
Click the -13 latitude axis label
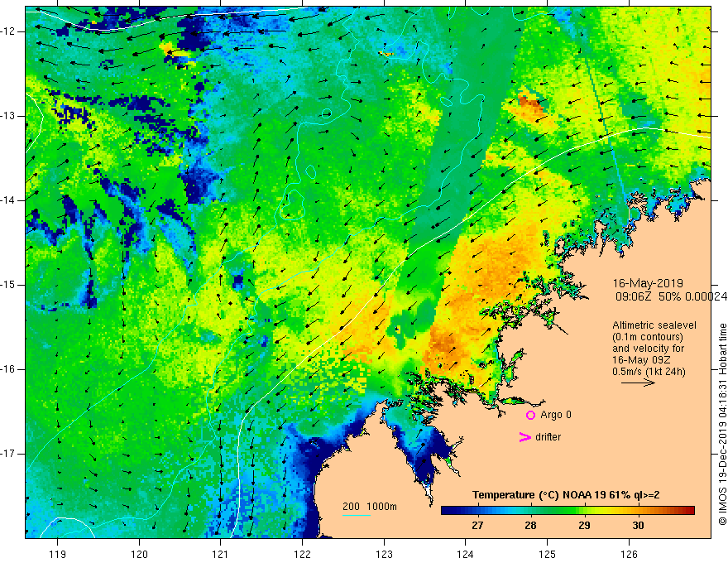(8, 116)
